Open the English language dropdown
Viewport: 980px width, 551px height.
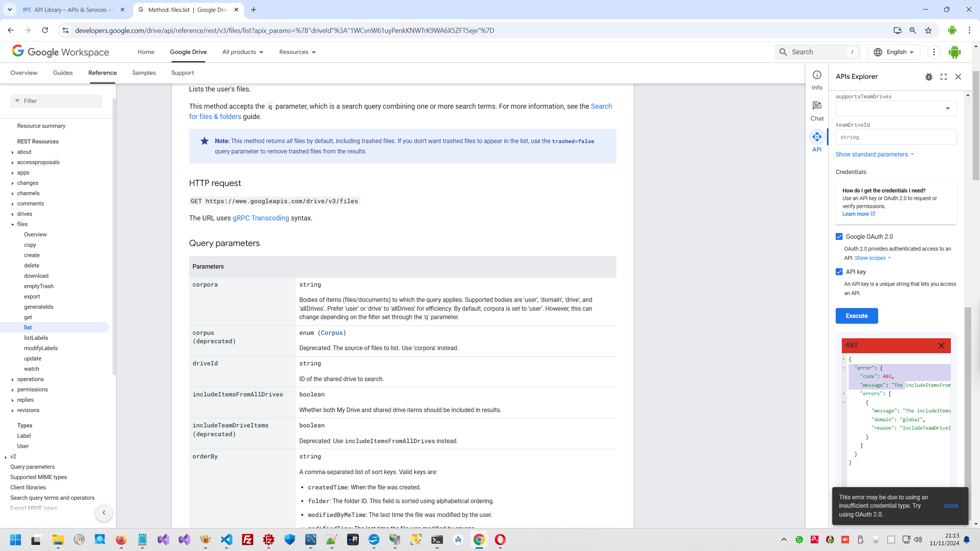[x=894, y=52]
